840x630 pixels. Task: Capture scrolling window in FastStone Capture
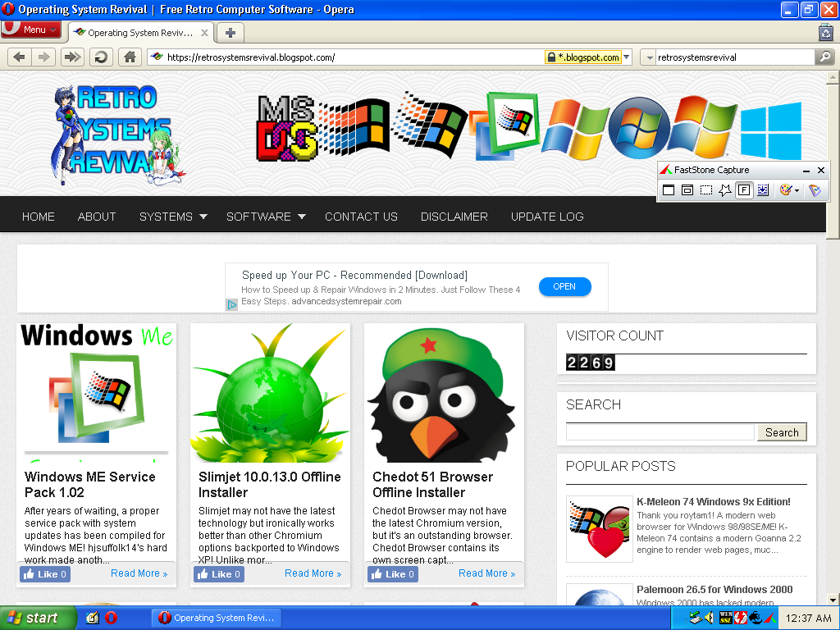click(763, 189)
